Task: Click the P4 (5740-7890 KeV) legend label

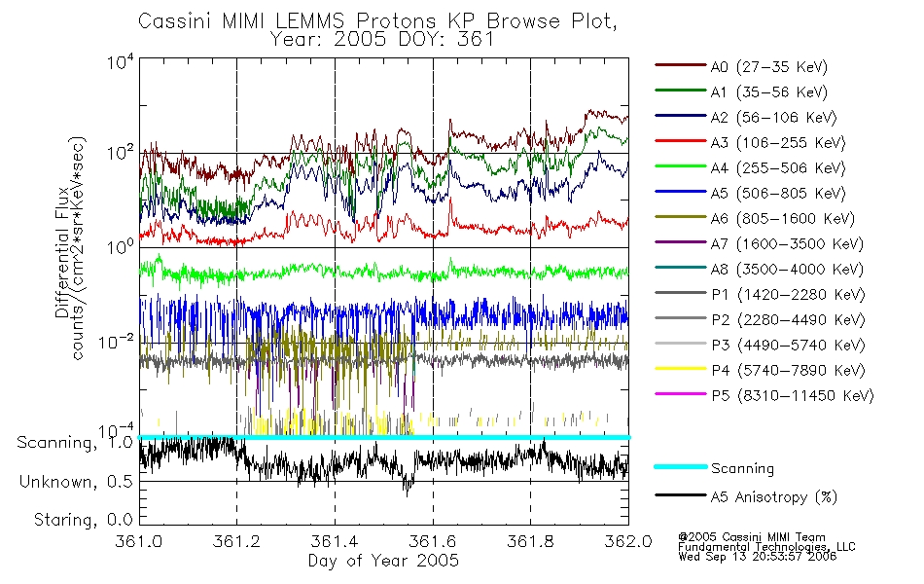Action: (788, 371)
